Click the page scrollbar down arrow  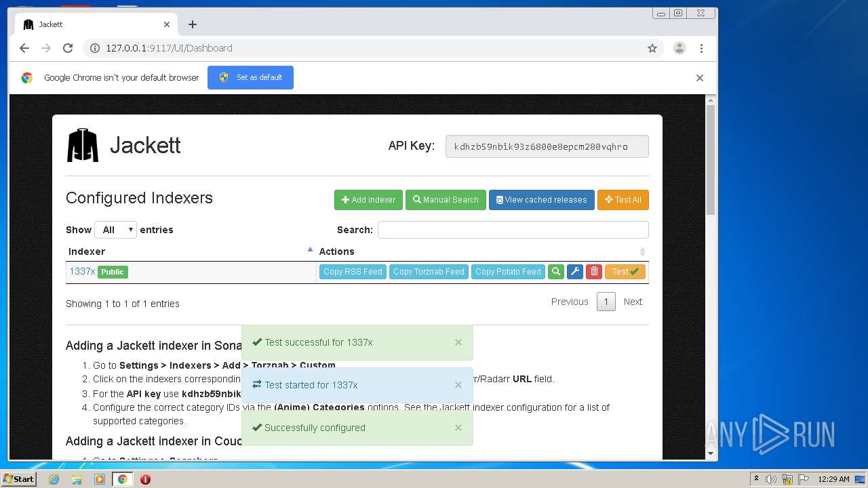tap(711, 453)
